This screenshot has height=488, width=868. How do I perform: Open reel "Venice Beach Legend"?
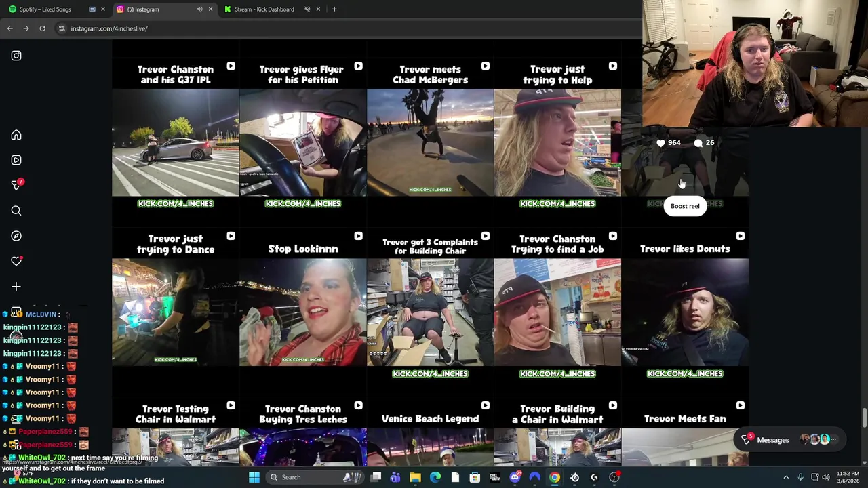[x=430, y=432]
